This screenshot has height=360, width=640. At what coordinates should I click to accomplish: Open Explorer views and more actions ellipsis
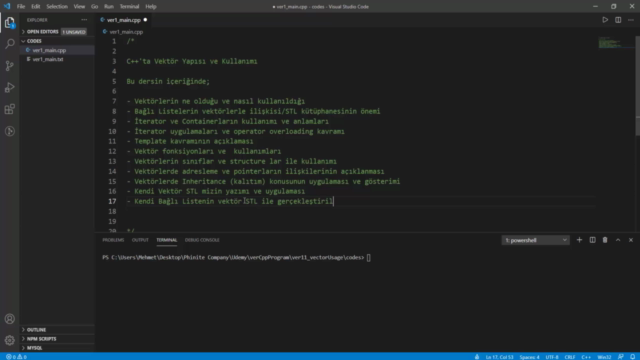pos(84,20)
